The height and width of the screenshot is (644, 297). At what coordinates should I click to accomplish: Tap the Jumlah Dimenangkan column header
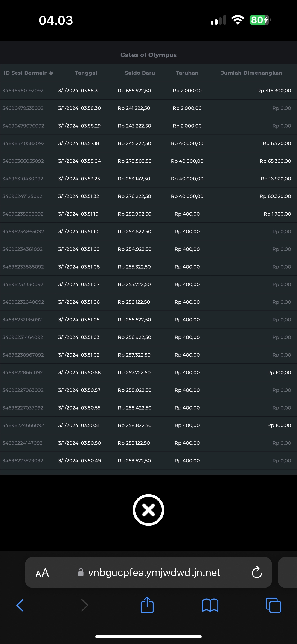251,73
